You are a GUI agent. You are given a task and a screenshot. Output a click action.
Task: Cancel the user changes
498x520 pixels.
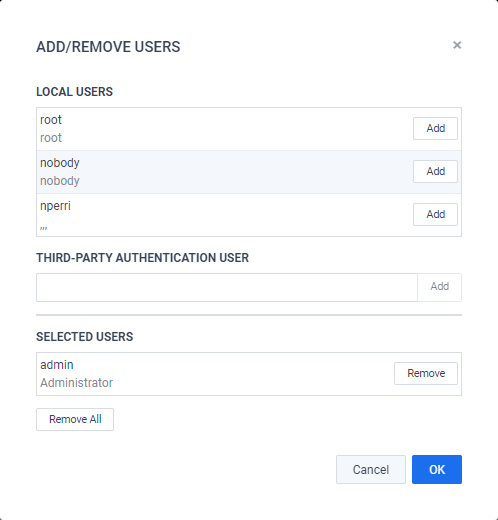pyautogui.click(x=371, y=469)
